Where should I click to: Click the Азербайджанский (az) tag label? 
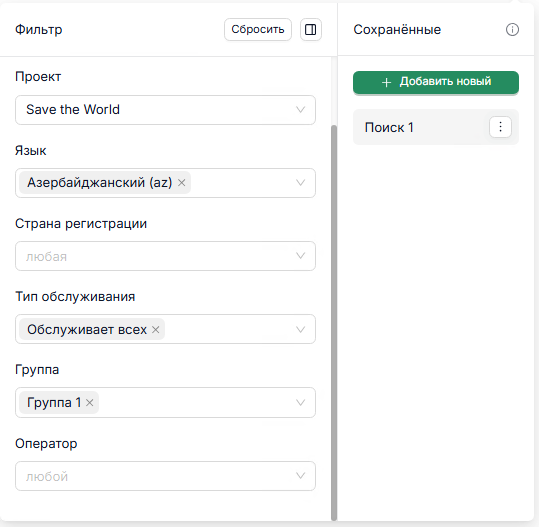point(100,183)
